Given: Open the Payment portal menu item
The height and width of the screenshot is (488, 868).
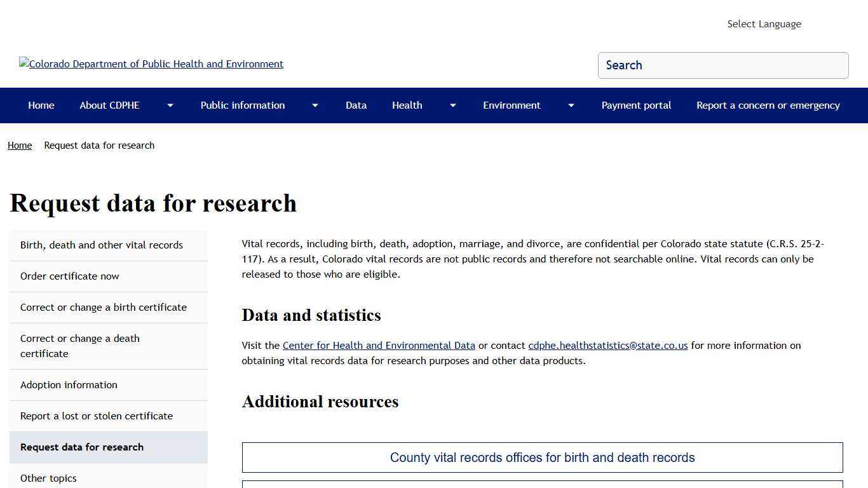Looking at the screenshot, I should [636, 105].
